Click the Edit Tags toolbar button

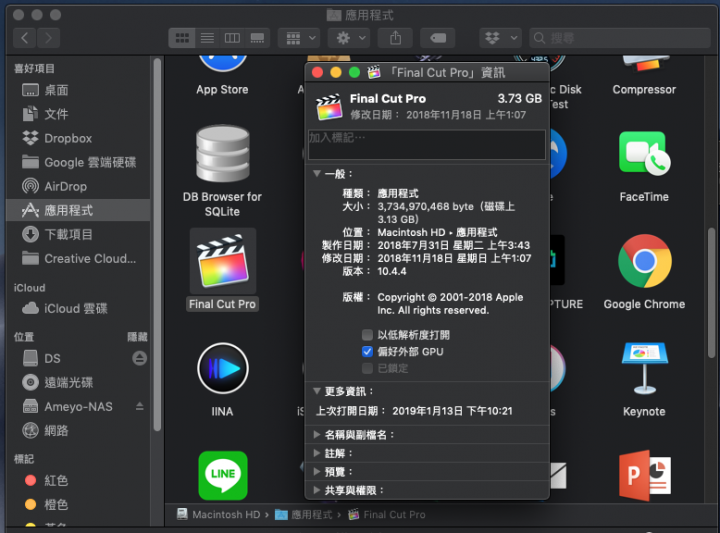(x=438, y=38)
